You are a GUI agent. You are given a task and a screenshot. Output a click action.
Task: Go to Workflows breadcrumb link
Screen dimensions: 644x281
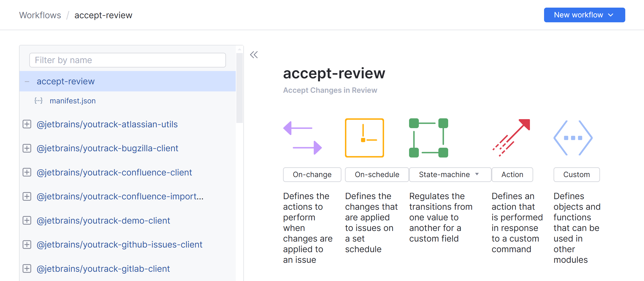(40, 15)
